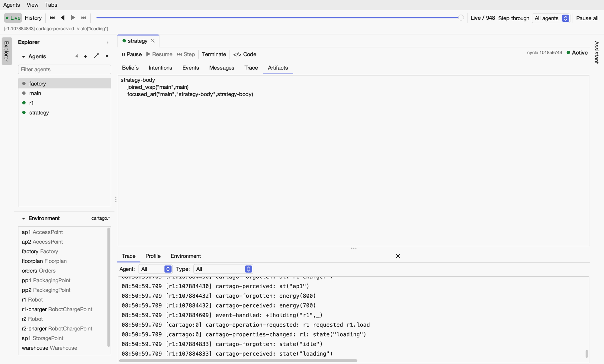Open the Assistant side panel
The width and height of the screenshot is (604, 364).
596,52
